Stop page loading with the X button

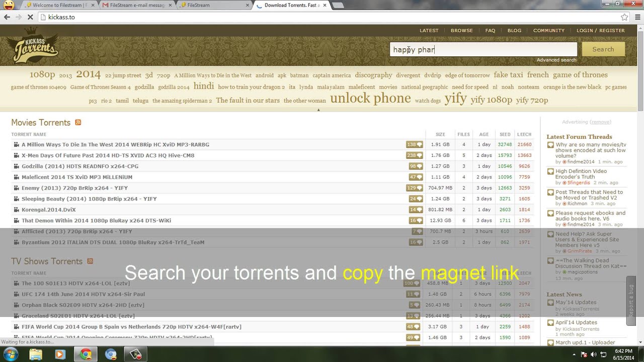tap(30, 17)
